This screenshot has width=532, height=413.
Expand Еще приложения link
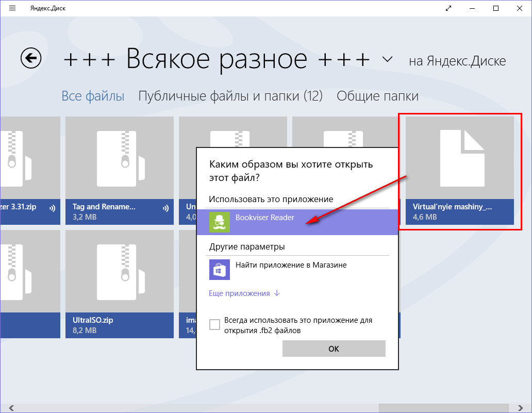244,293
